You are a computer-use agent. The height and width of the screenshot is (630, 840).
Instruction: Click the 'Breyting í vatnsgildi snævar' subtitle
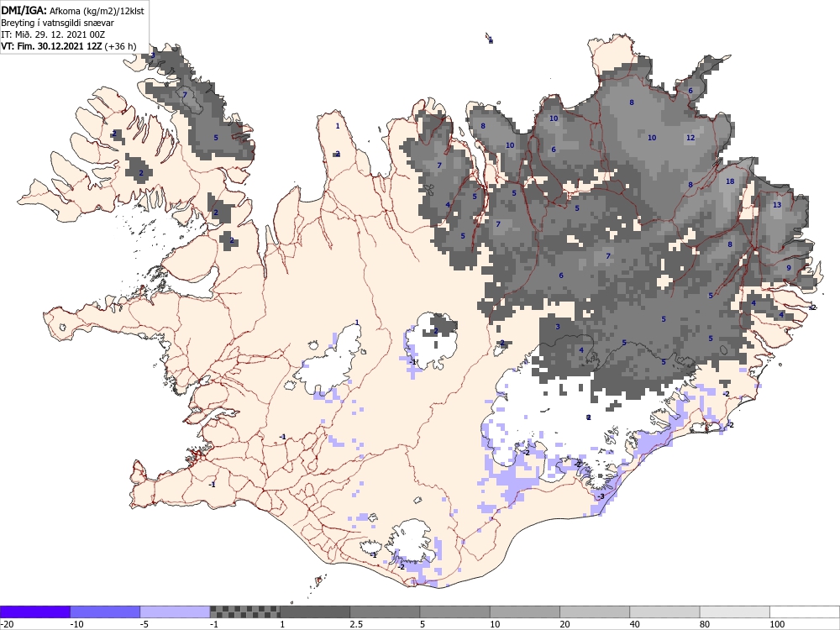pyautogui.click(x=57, y=23)
